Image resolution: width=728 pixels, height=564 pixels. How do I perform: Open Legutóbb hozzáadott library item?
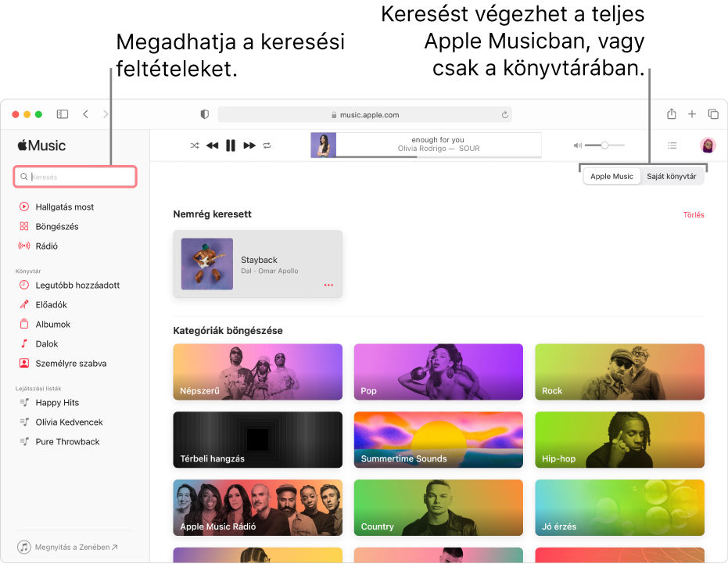[77, 286]
